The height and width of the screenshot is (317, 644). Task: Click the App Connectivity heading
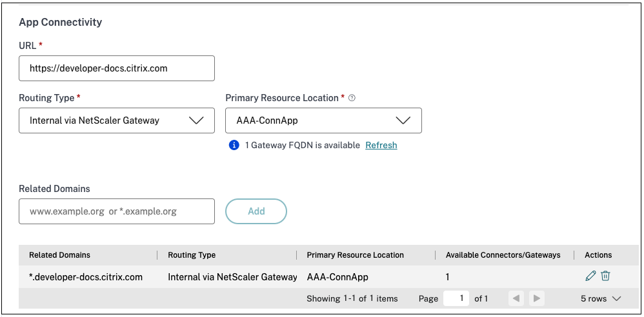coord(61,22)
